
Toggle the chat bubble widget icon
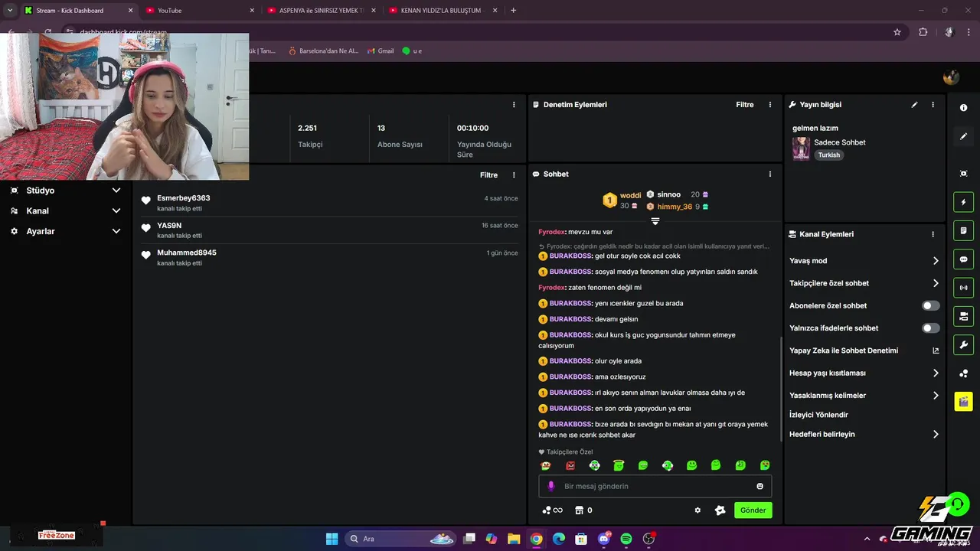point(963,259)
